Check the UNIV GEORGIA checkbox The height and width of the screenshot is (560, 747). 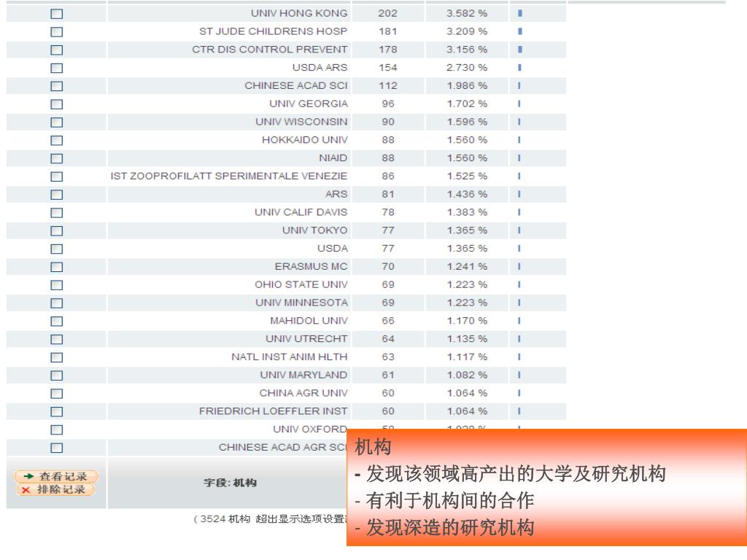pos(57,104)
